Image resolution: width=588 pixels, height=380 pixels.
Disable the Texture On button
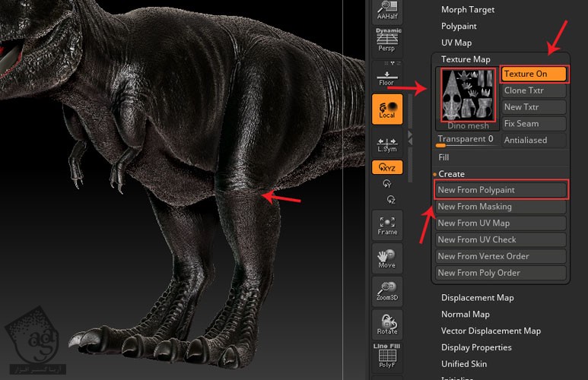coord(534,74)
